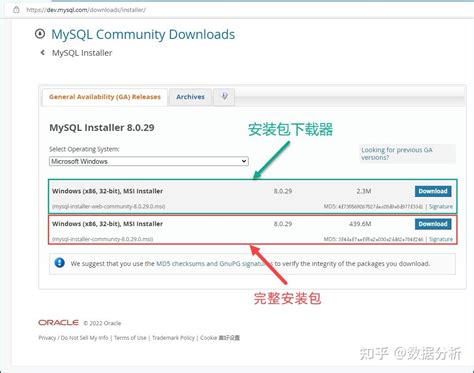Click the 8.0.29 version in the 439.6M row

coord(283,224)
